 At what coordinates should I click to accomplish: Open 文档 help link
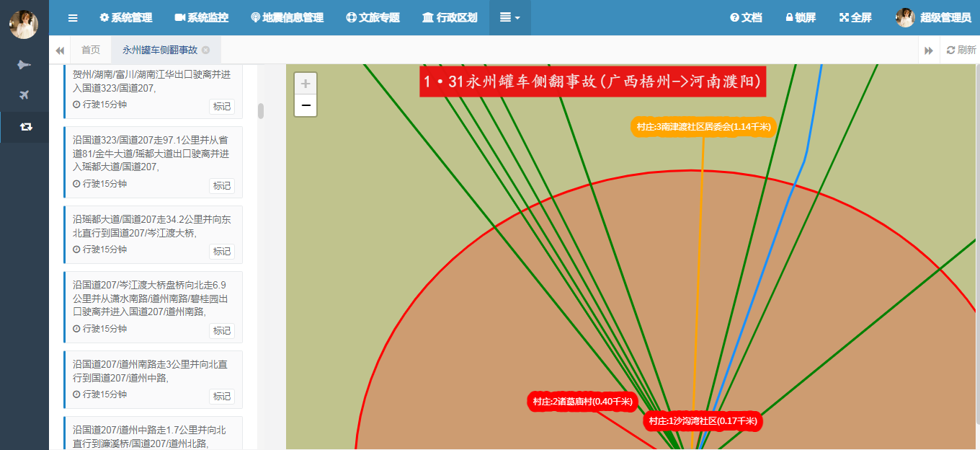pyautogui.click(x=746, y=17)
